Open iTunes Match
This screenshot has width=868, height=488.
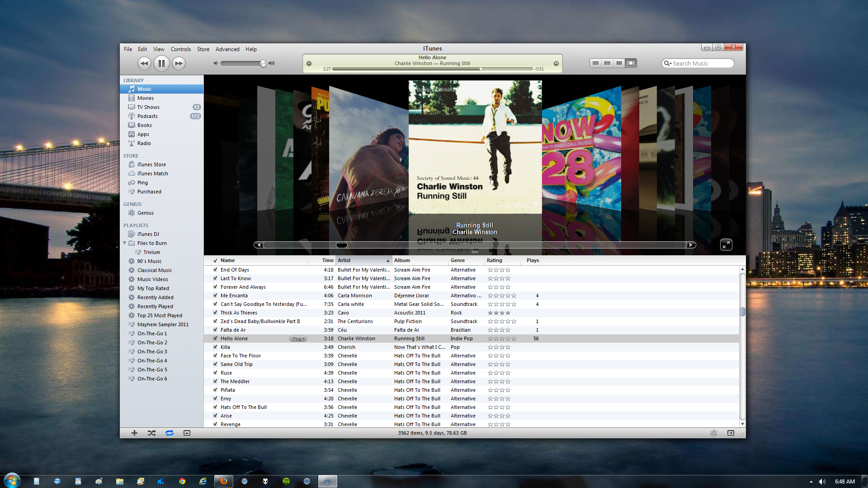tap(153, 174)
